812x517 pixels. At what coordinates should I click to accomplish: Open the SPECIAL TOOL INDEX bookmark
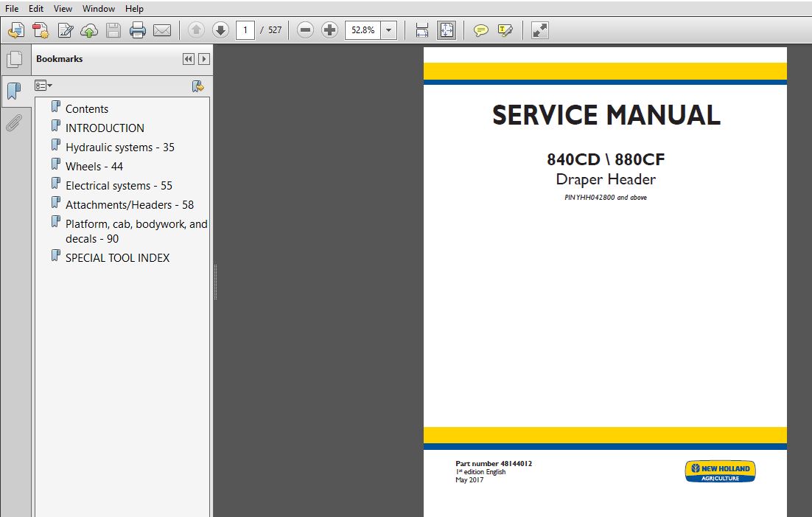coord(117,257)
